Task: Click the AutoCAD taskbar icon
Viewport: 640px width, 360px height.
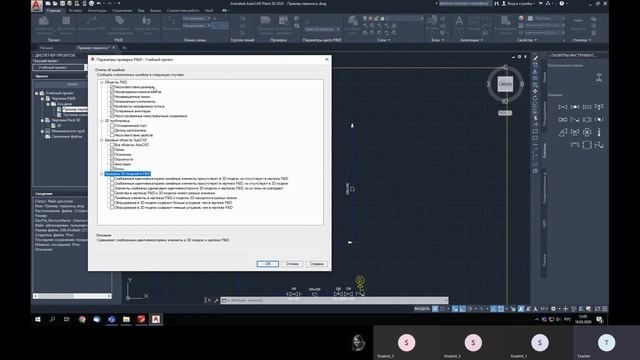Action: point(156,319)
